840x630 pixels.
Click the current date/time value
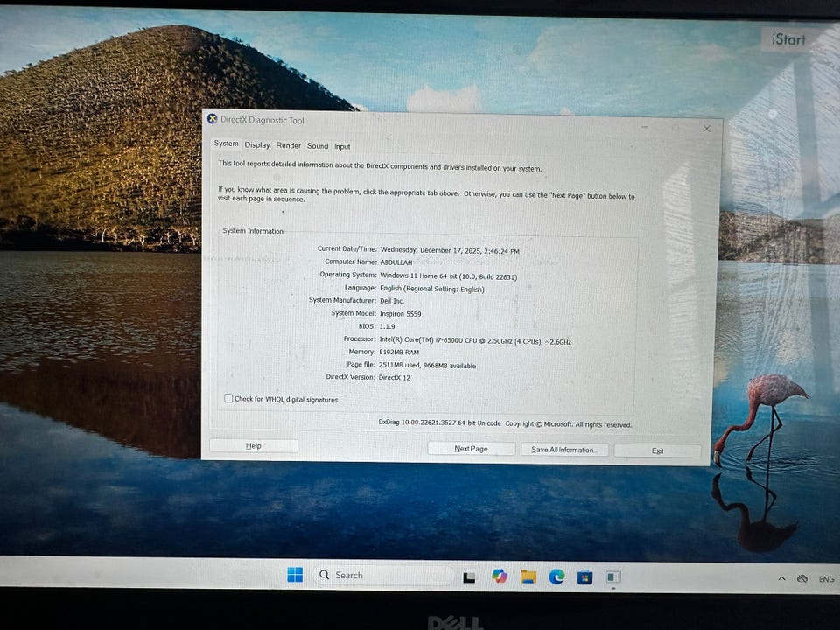click(450, 251)
